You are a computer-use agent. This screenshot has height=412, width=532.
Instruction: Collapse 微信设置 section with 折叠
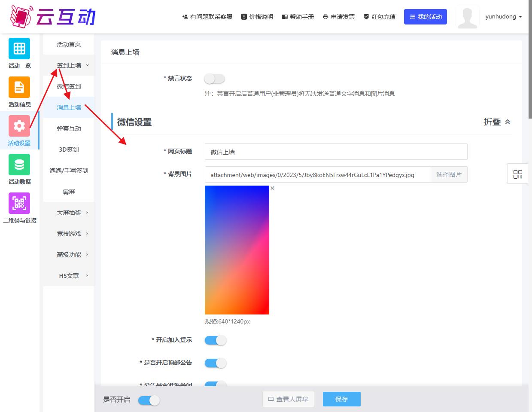pos(497,122)
